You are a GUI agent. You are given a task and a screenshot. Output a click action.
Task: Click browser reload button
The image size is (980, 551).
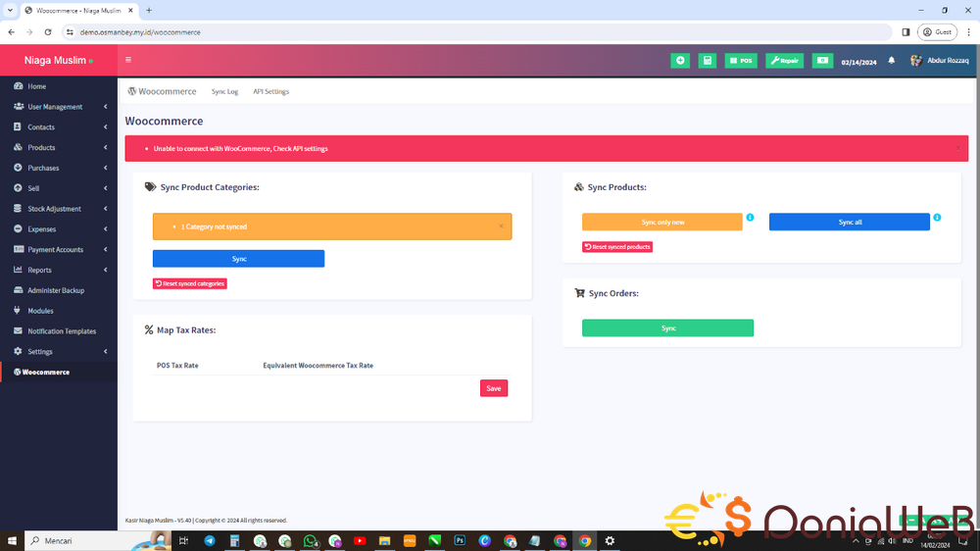click(48, 32)
